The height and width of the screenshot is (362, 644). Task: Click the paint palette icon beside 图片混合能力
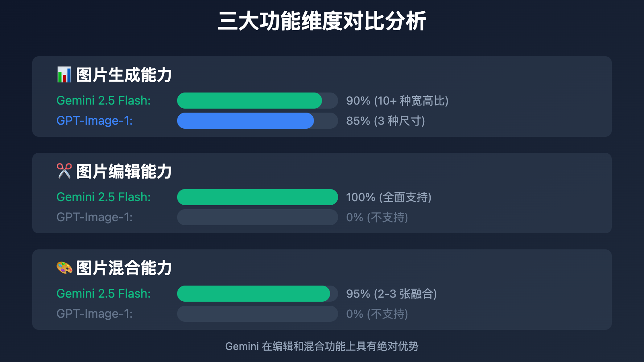point(64,268)
